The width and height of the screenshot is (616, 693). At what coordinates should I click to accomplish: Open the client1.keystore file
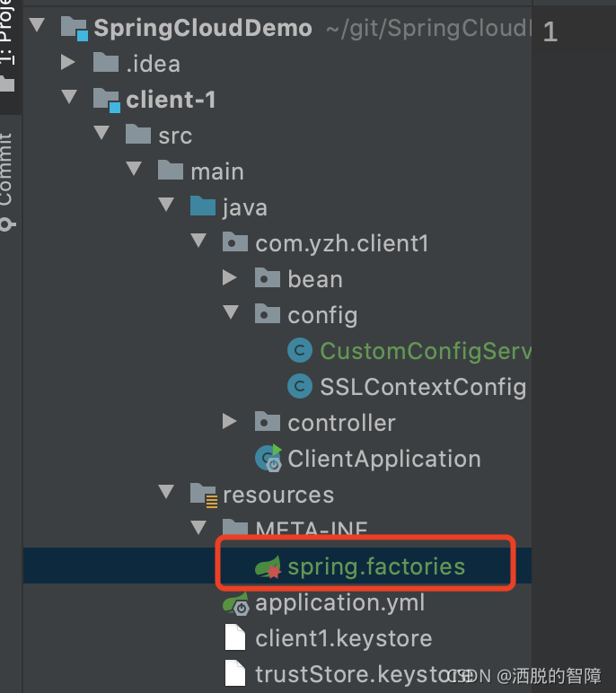pos(344,638)
